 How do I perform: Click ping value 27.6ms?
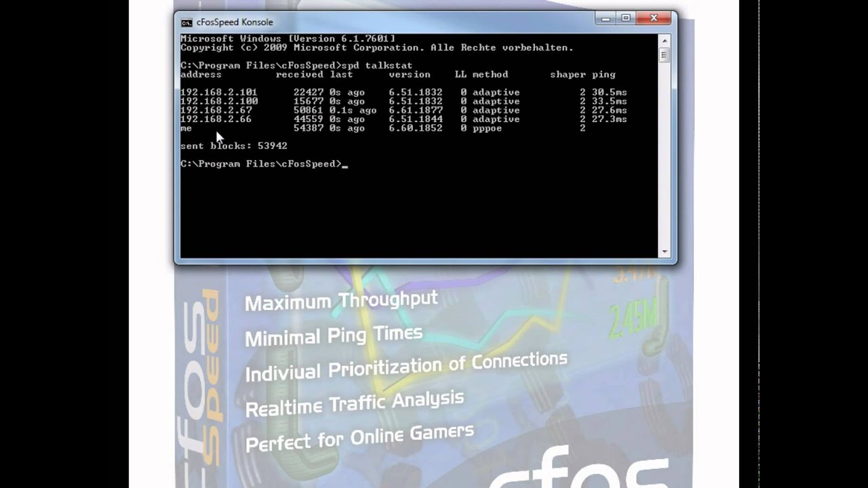pos(609,110)
